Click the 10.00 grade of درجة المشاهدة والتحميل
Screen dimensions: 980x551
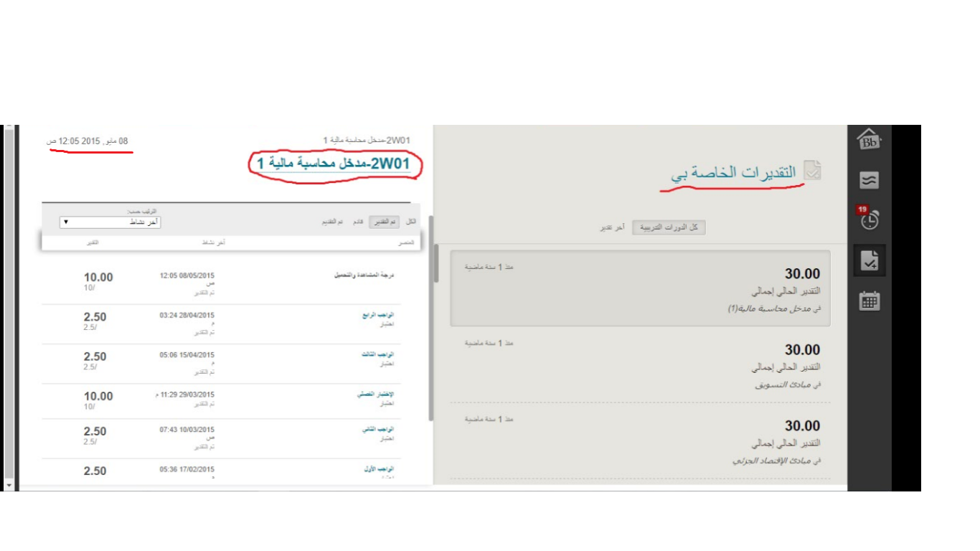coord(98,278)
